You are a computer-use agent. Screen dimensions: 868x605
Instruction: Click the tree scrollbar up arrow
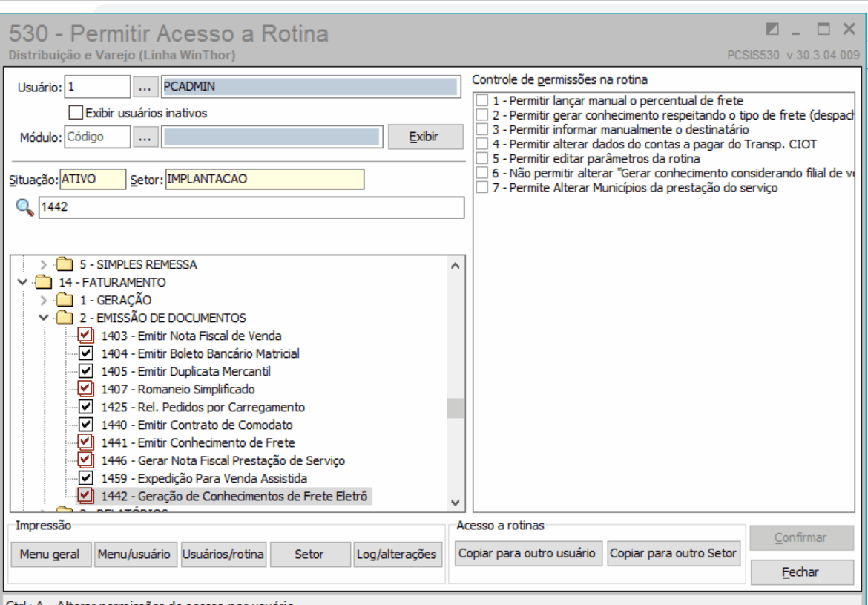(x=456, y=265)
